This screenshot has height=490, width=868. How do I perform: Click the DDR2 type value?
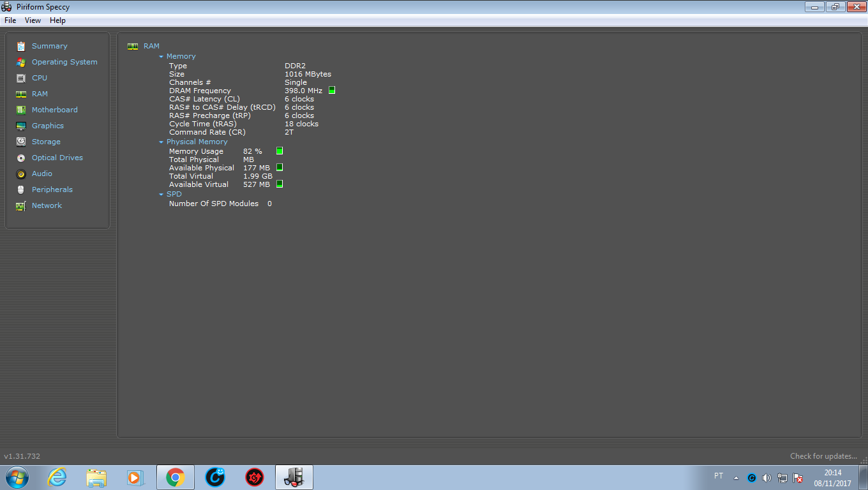point(295,66)
